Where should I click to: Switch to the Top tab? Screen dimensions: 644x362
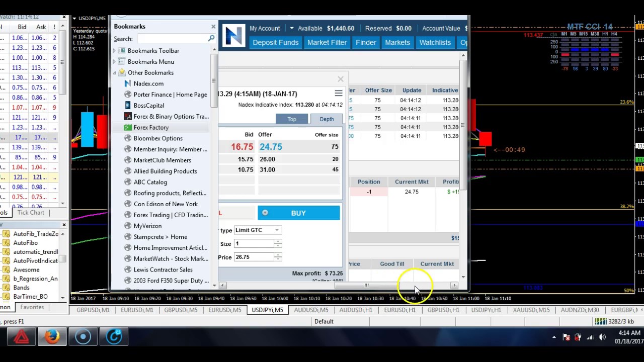(292, 119)
